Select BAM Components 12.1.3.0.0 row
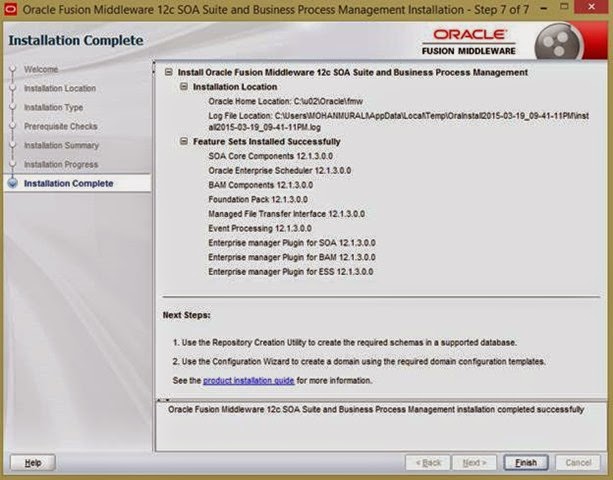Screen dimensions: 613x480 260,185
